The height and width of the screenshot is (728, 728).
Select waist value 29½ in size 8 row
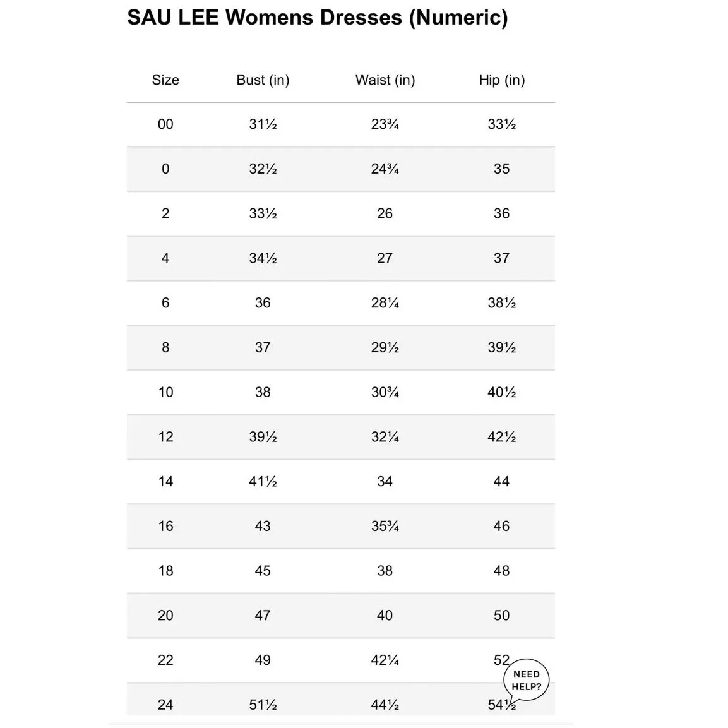point(385,348)
